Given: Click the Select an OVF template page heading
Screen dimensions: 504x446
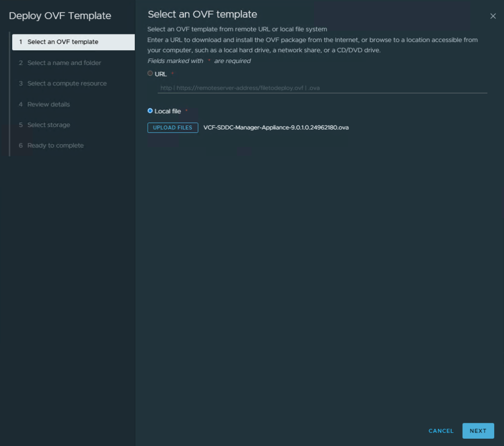Looking at the screenshot, I should pyautogui.click(x=202, y=14).
